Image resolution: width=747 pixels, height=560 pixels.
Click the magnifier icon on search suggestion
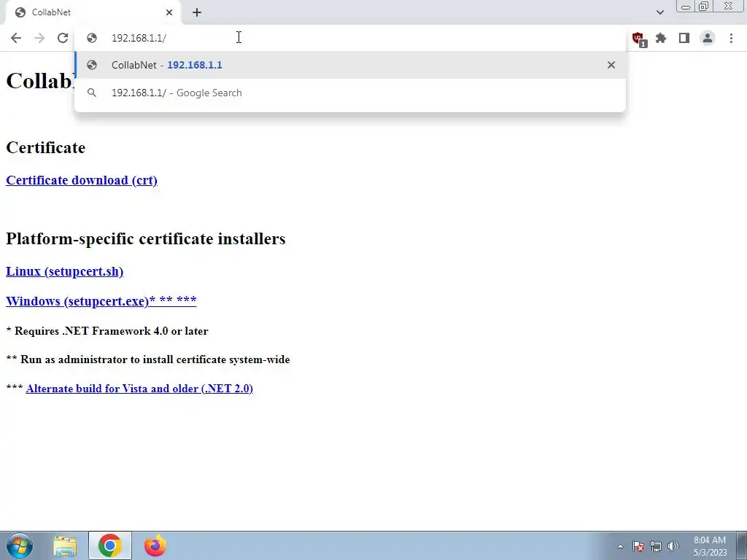[92, 93]
